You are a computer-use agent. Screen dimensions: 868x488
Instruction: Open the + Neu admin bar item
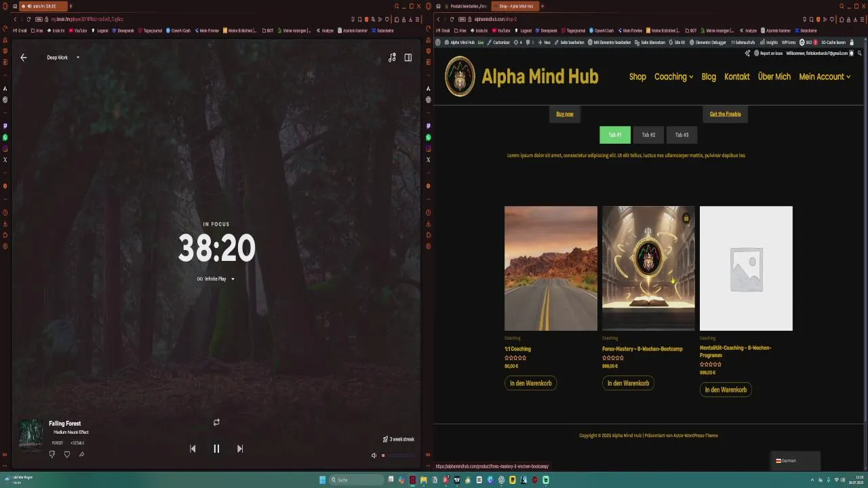pyautogui.click(x=544, y=42)
